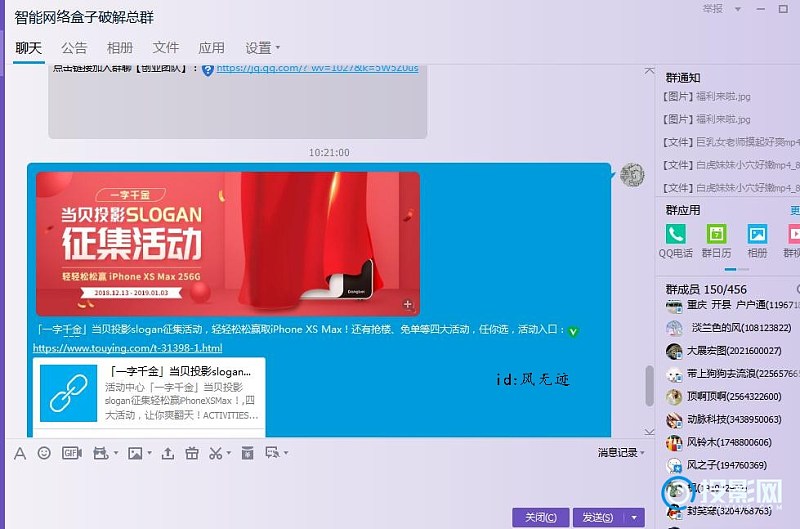This screenshot has height=529, width=800.
Task: Click the chat bubble screen-share icon
Action: (x=272, y=452)
